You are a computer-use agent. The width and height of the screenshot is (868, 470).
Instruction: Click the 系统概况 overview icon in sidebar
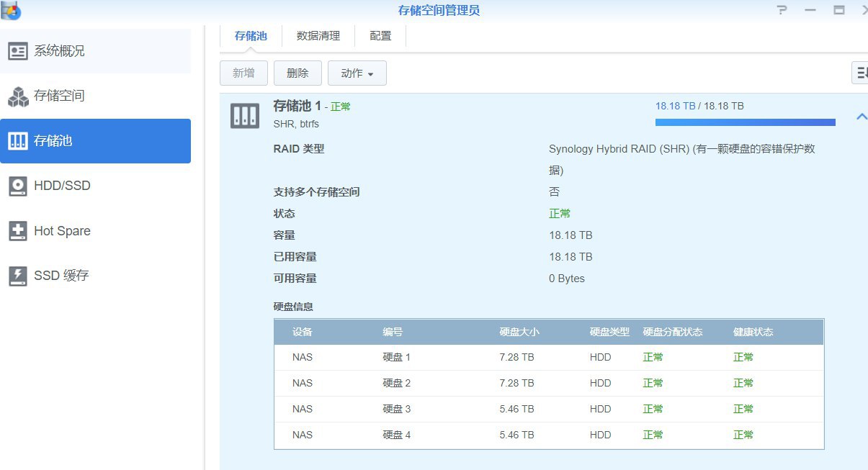18,51
